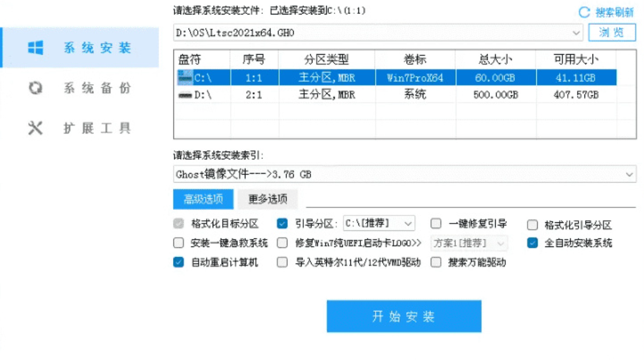Viewport: 644px width, 360px height.
Task: Switch to the 更多选项 tab
Action: [x=268, y=199]
